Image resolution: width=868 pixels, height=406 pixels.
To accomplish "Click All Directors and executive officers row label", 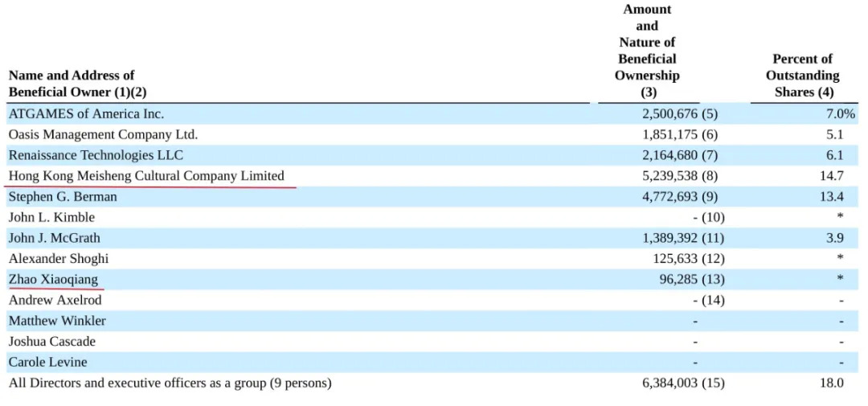I will 170,383.
